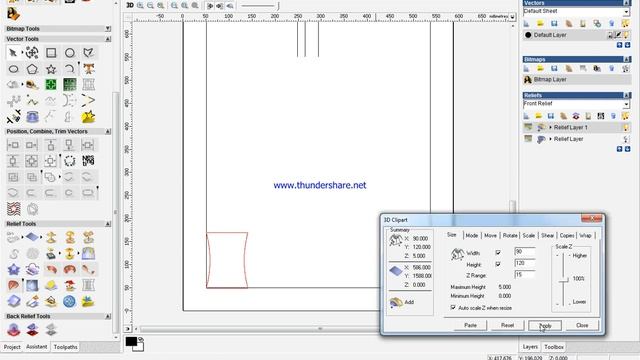This screenshot has height=360, width=640.
Task: Select the Create Rectangle vector tool
Action: (x=51, y=53)
